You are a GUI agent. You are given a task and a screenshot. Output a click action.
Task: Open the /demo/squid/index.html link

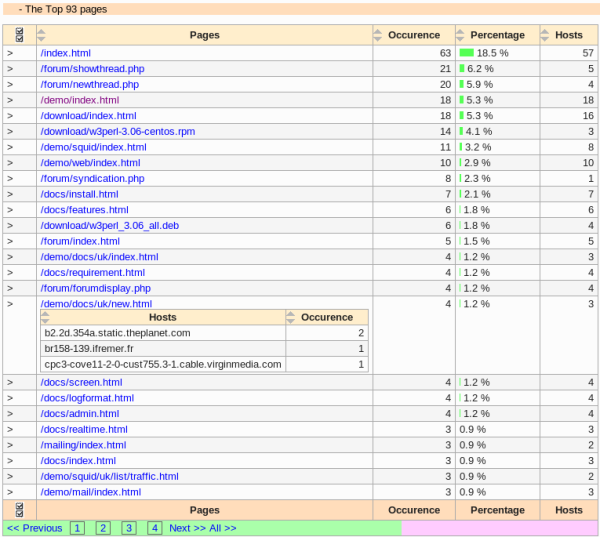pyautogui.click(x=93, y=147)
